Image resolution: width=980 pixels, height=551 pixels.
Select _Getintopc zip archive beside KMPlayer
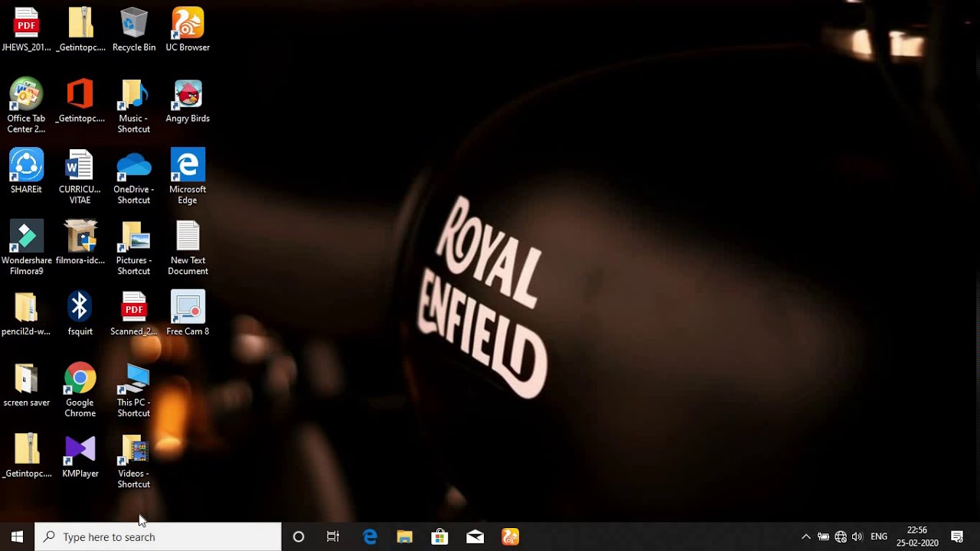click(27, 456)
